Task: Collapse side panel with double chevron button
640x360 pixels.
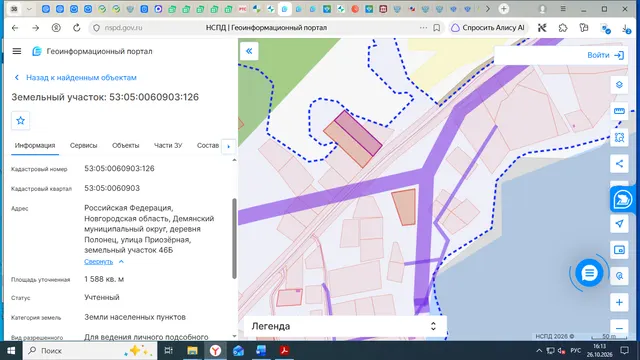Action: [x=249, y=51]
